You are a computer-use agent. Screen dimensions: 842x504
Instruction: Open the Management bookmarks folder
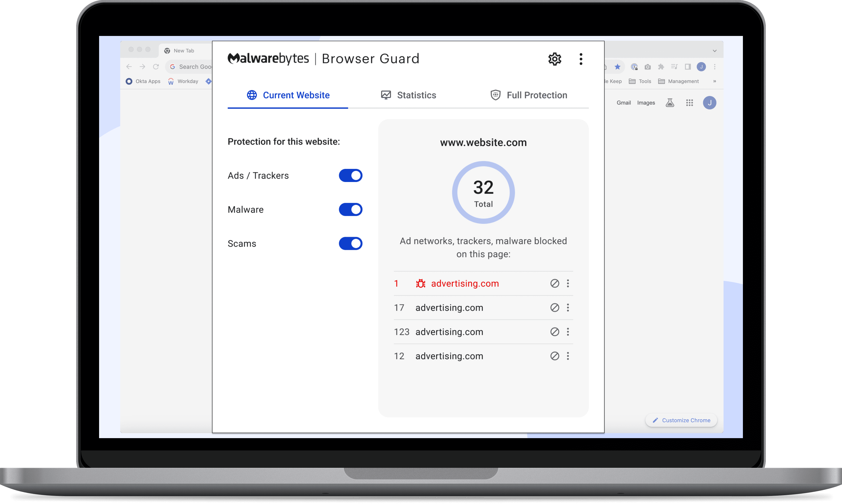coord(678,81)
